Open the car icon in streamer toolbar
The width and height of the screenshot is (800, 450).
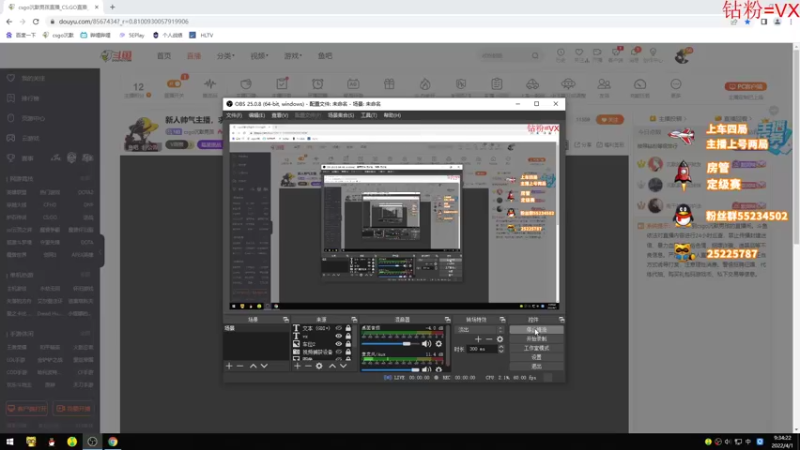coord(532,84)
